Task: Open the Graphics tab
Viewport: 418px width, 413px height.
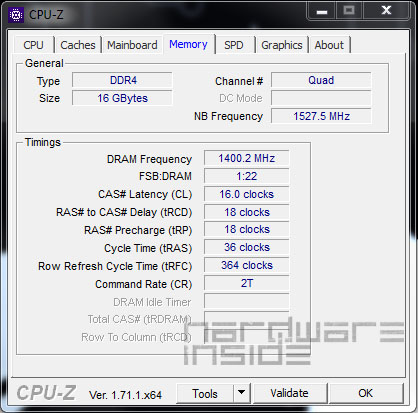Action: click(282, 45)
